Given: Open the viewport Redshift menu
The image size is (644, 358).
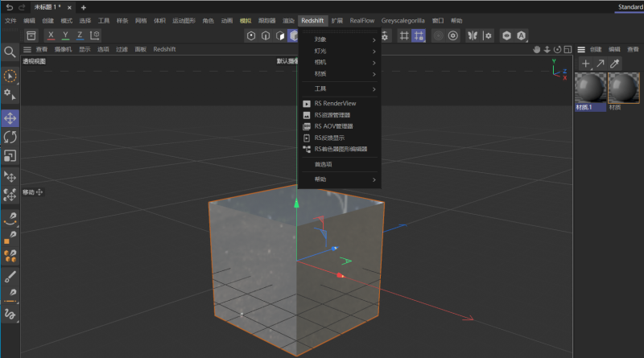Looking at the screenshot, I should point(164,49).
